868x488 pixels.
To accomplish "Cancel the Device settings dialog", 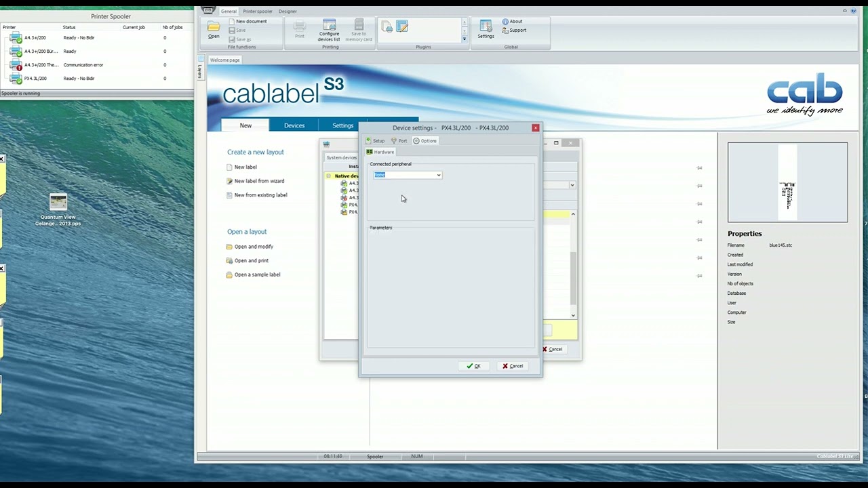I will [x=512, y=366].
